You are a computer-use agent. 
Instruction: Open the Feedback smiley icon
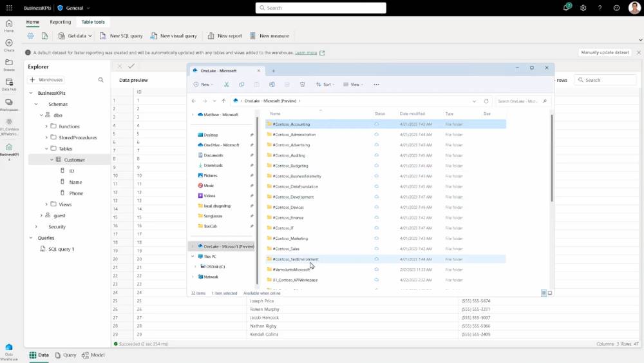point(616,8)
